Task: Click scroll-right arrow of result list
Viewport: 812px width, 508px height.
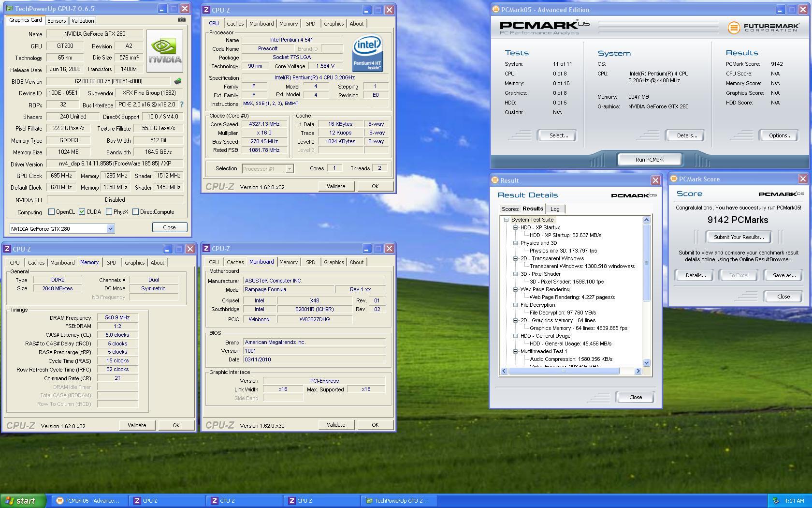Action: point(638,371)
